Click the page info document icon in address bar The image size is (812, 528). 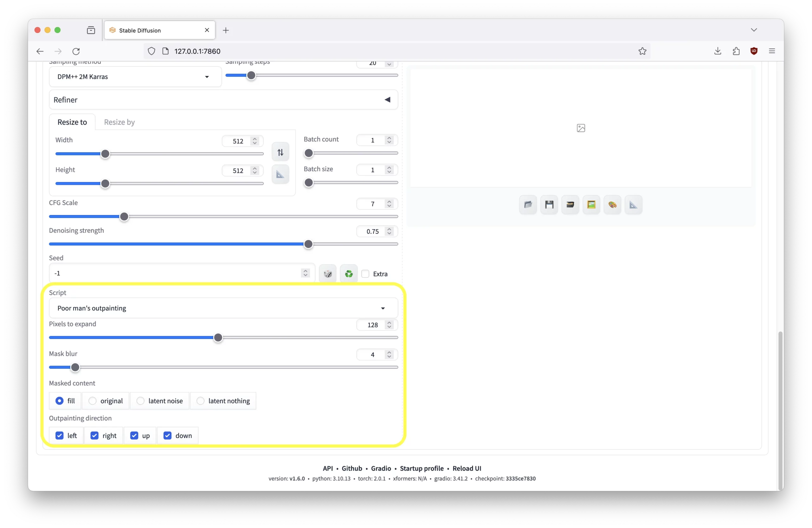(166, 51)
